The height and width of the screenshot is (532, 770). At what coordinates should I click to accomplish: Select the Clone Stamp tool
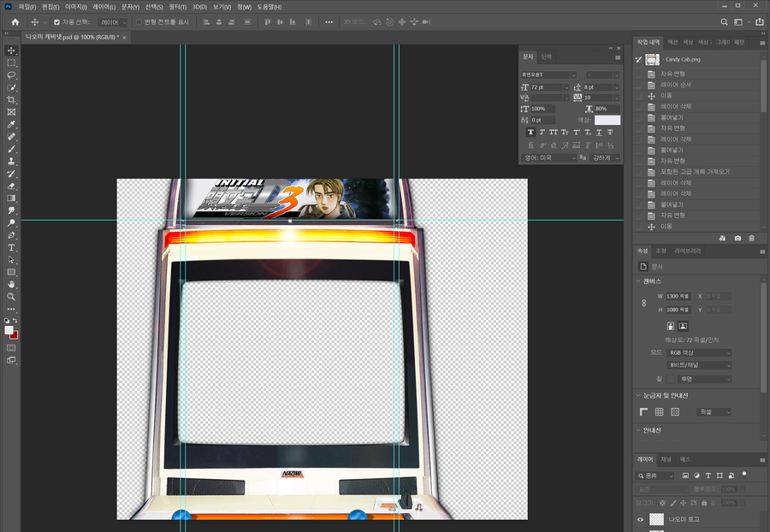pos(11,161)
